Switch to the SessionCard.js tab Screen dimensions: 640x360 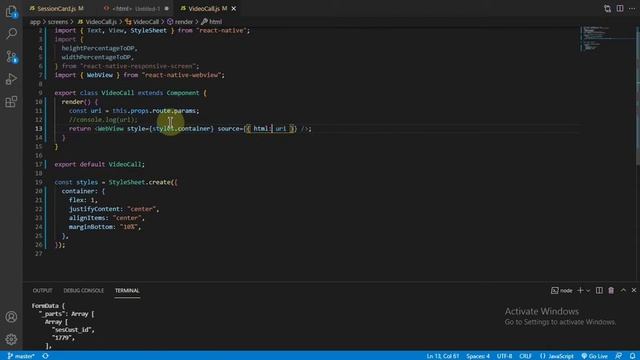(x=57, y=8)
